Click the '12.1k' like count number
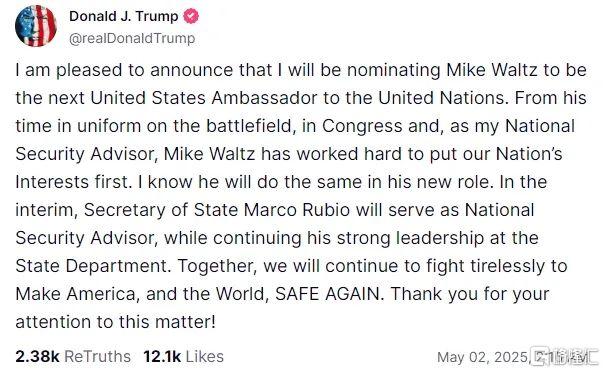605x373 pixels. click(x=162, y=356)
